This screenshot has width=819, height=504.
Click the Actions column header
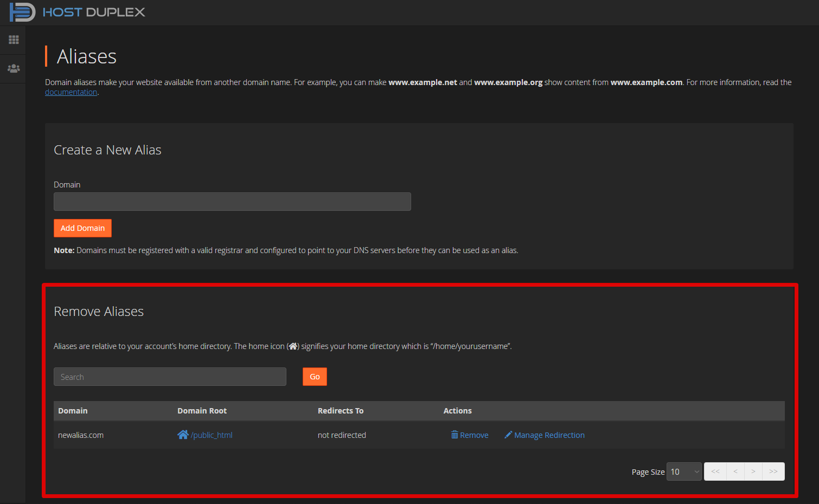[457, 411]
